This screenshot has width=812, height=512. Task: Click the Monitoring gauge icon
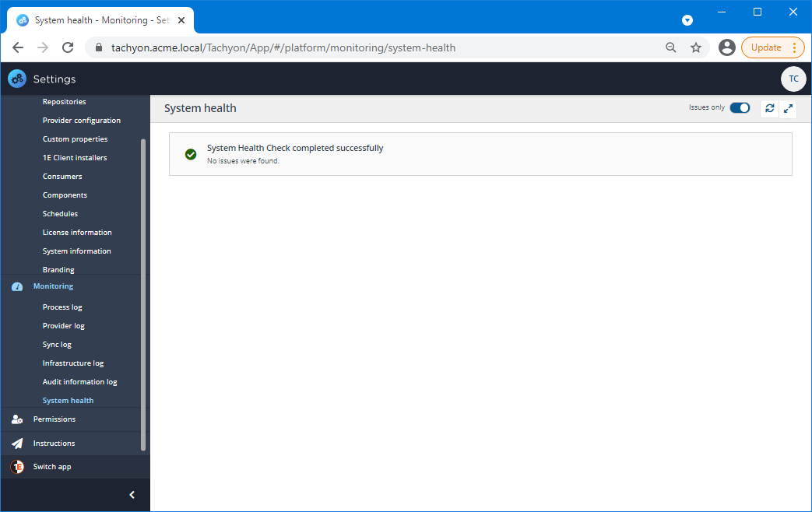click(17, 286)
